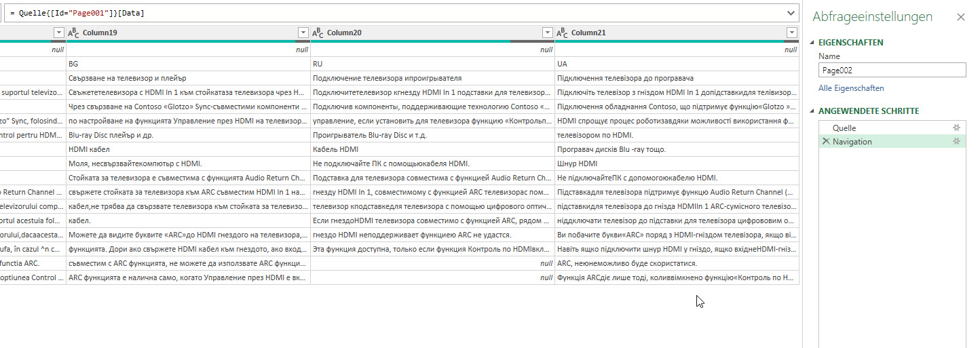Click the Column20 data type ABC icon
This screenshot has width=980, height=348.
click(x=318, y=33)
